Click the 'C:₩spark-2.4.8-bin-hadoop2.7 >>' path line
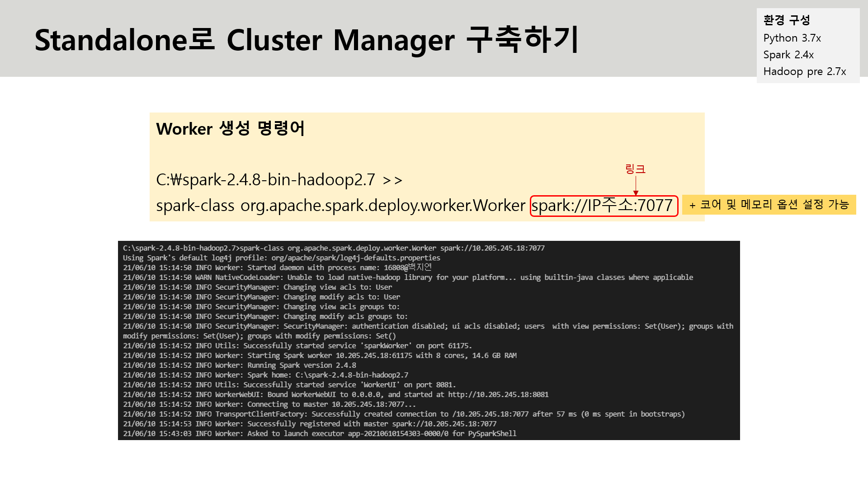868x488 pixels. (279, 180)
